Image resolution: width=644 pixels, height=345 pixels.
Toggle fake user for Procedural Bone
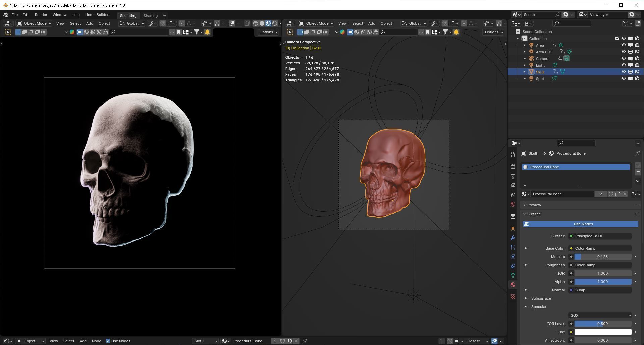click(x=611, y=194)
